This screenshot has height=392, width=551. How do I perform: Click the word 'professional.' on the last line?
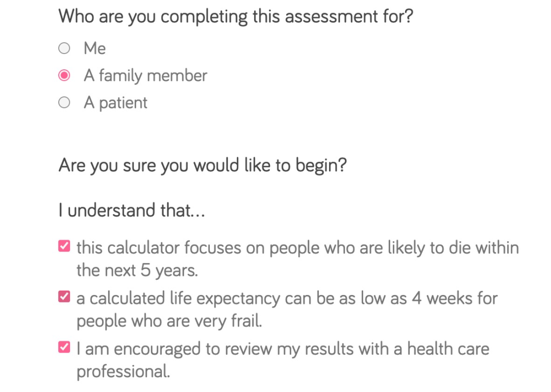123,372
